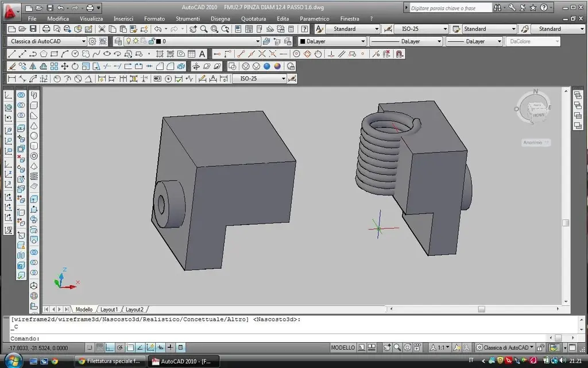Select the Multiline Text tool
Screen dimensions: 588x368
202,53
